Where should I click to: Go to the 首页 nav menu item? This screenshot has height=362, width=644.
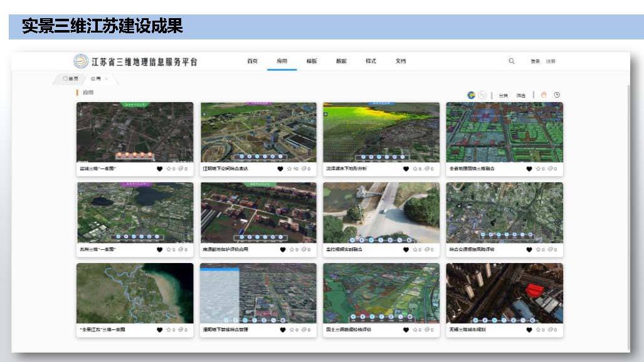252,61
